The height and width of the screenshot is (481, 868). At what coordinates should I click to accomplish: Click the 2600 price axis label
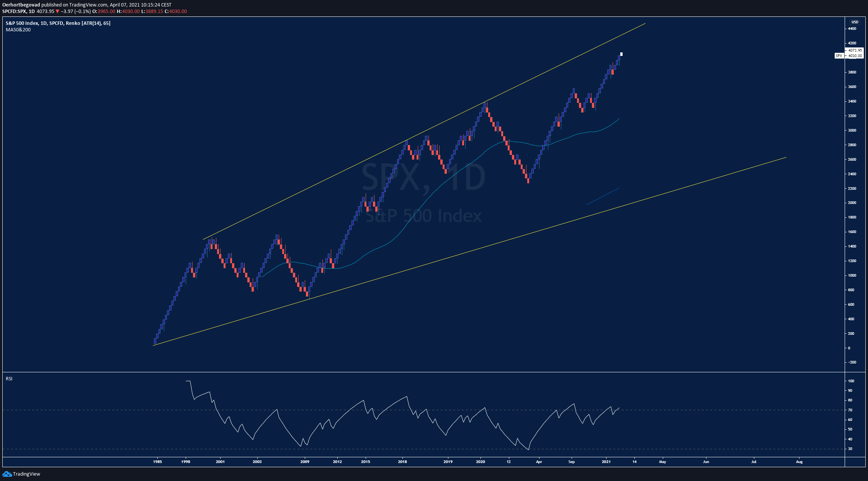tap(852, 160)
